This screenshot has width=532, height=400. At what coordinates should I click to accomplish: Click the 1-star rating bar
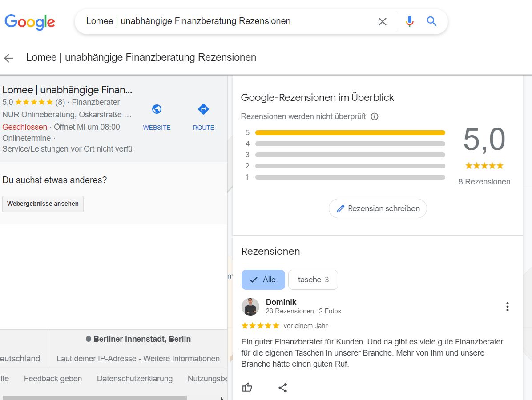350,177
